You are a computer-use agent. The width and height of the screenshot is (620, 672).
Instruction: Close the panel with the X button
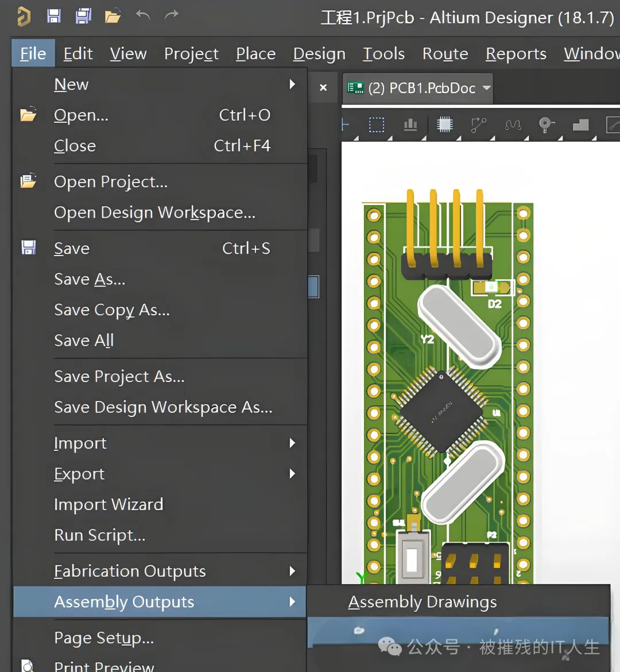pos(323,87)
